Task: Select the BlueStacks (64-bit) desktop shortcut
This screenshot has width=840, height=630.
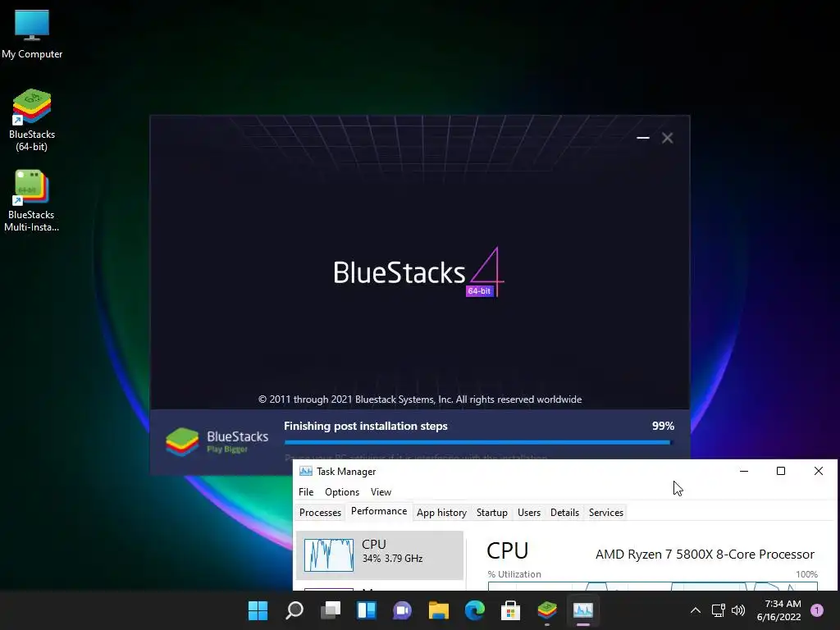Action: (x=32, y=120)
